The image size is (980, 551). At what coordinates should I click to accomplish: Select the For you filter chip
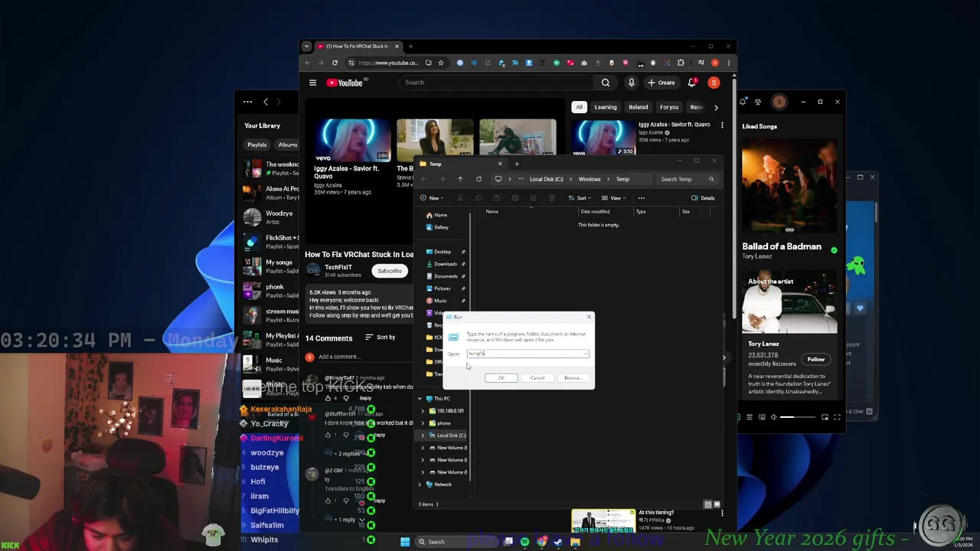[x=669, y=107]
